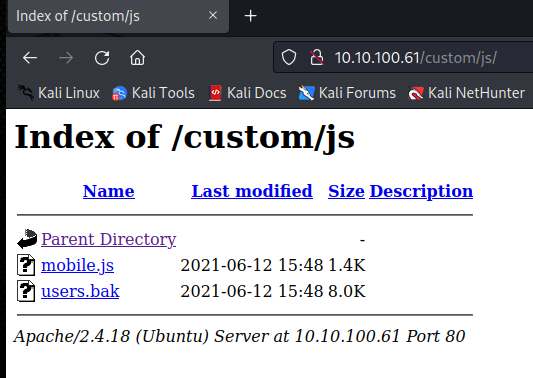Screen dimensions: 533x378
Task: Click the Index of /custom/js heading
Action: (185, 137)
